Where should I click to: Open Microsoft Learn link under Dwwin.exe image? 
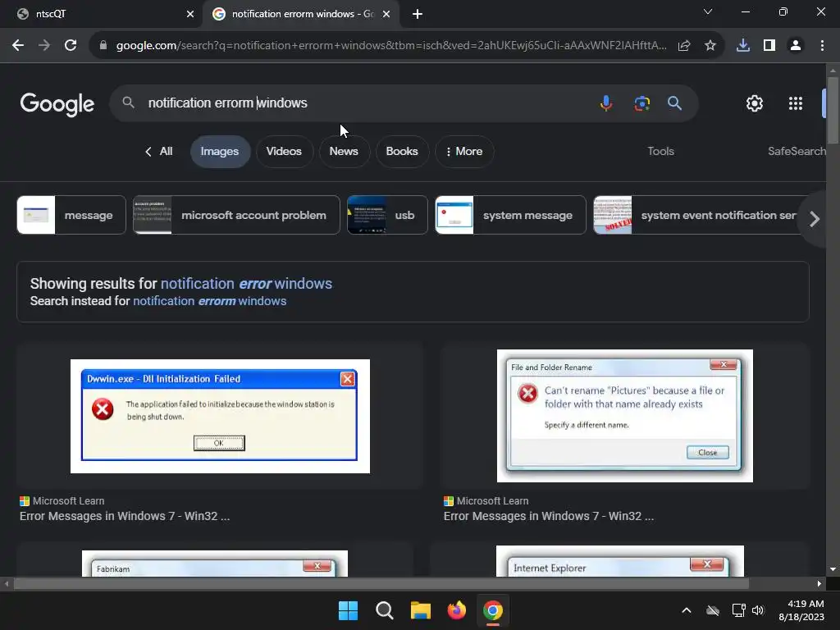(125, 509)
